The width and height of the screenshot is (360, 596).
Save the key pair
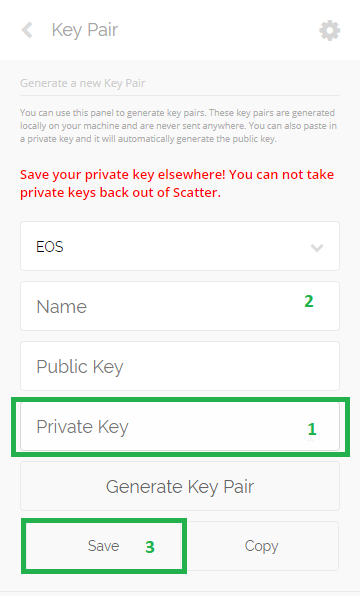coord(103,546)
